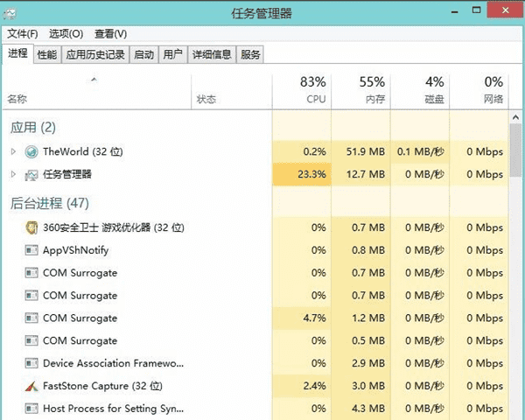Image resolution: width=525 pixels, height=420 pixels.
Task: Switch to the 用户 tab
Action: click(x=172, y=54)
